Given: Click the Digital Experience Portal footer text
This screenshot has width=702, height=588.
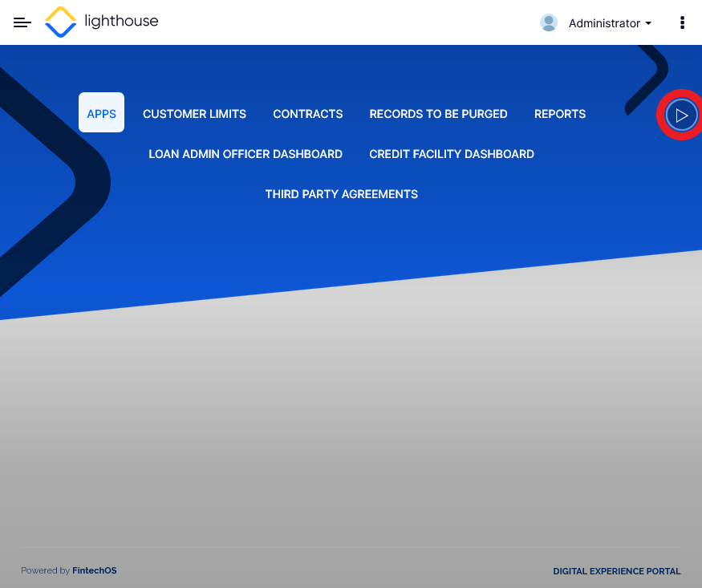Looking at the screenshot, I should point(616,571).
